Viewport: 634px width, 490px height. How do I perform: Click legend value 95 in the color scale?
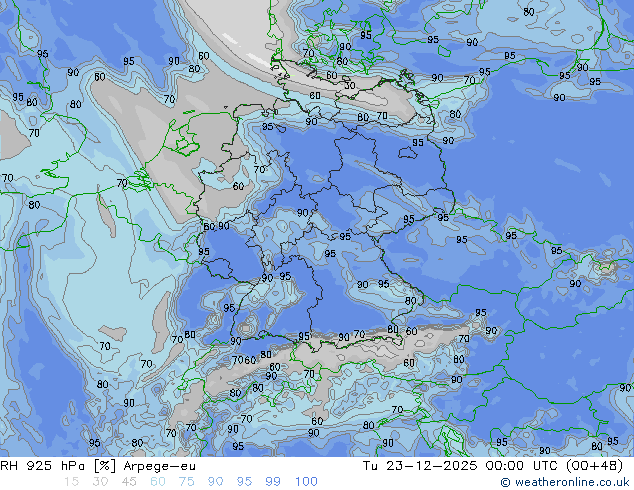(244, 482)
